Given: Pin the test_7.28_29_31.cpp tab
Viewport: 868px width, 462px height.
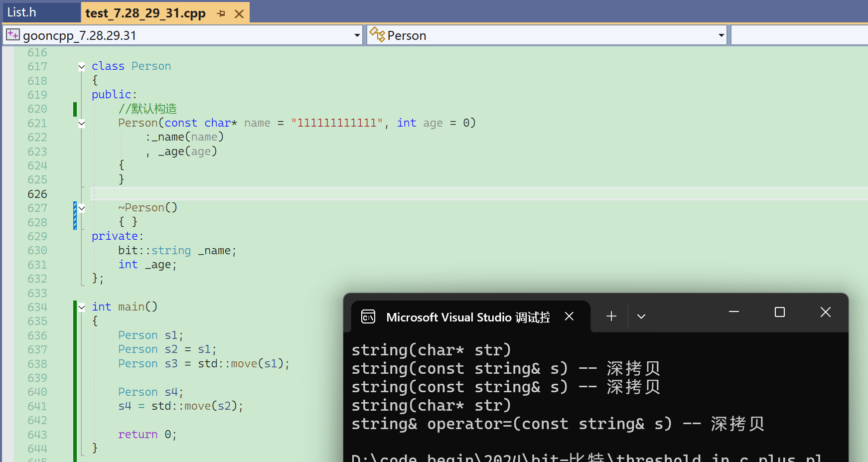Looking at the screenshot, I should click(x=221, y=13).
